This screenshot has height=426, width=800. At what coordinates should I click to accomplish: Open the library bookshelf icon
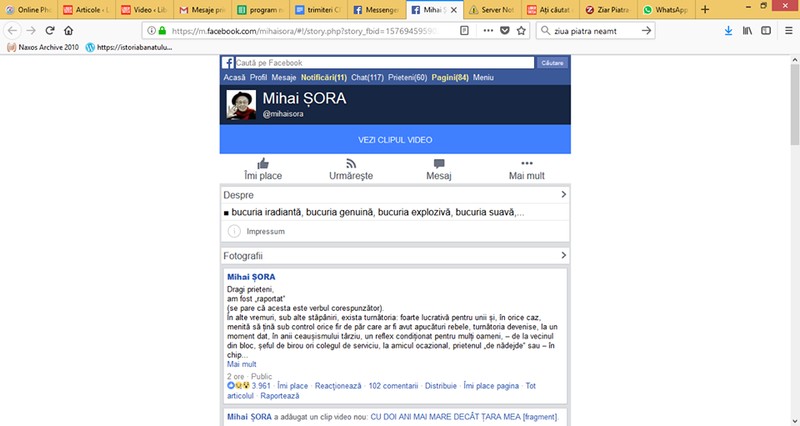point(747,31)
